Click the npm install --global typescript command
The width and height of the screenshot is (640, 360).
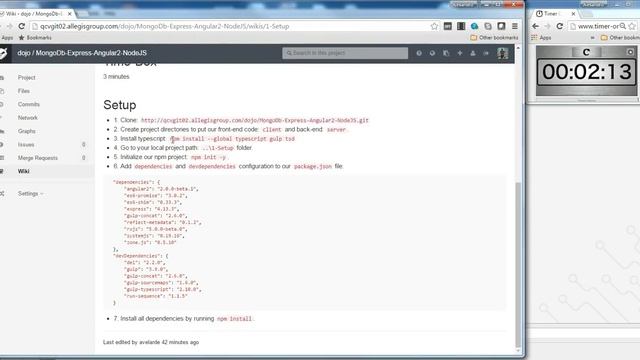coord(232,139)
